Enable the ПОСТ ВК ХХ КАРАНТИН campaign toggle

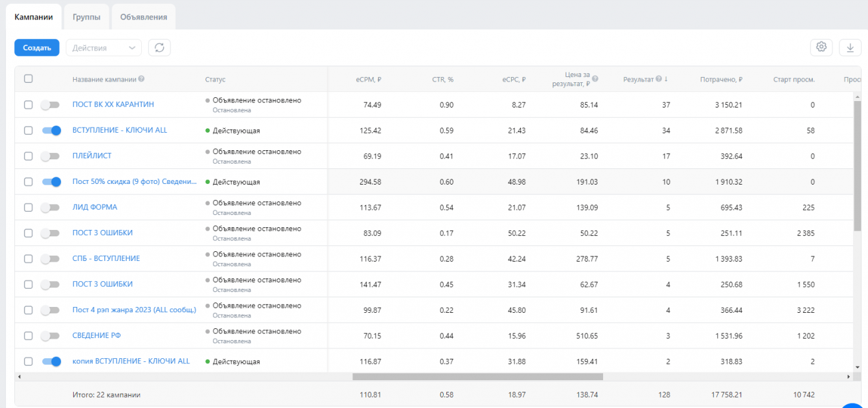click(x=50, y=105)
